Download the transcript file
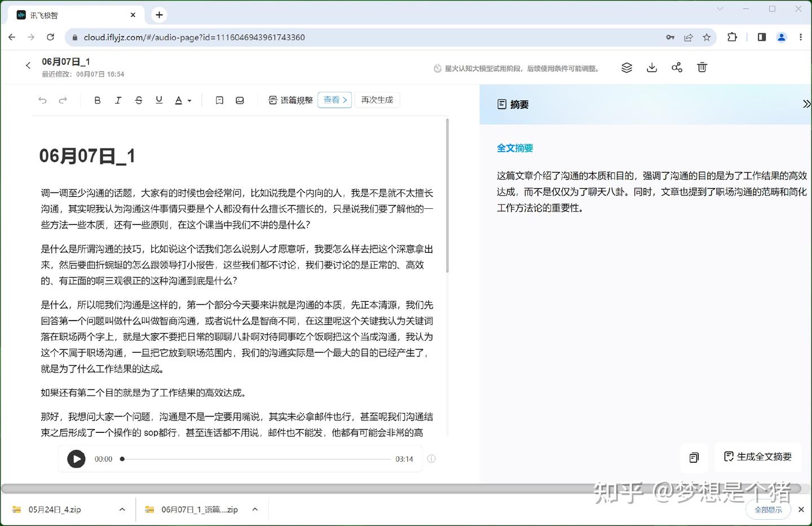 [652, 67]
